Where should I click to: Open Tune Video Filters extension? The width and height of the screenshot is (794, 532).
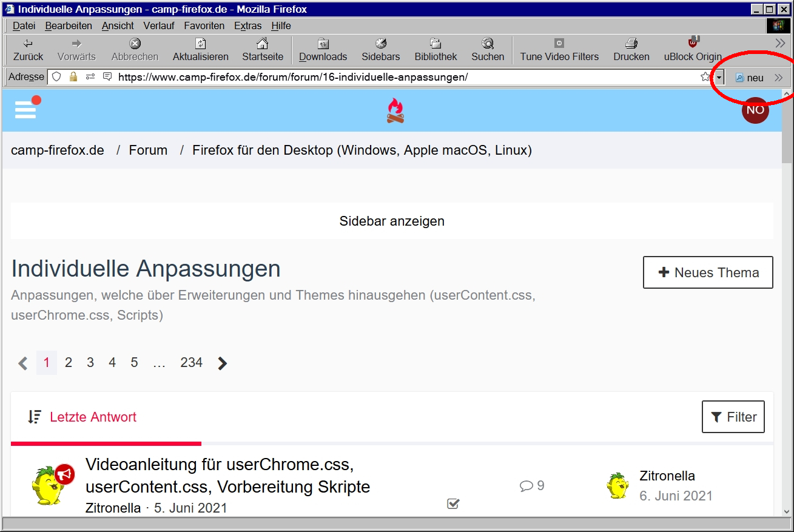tap(559, 49)
